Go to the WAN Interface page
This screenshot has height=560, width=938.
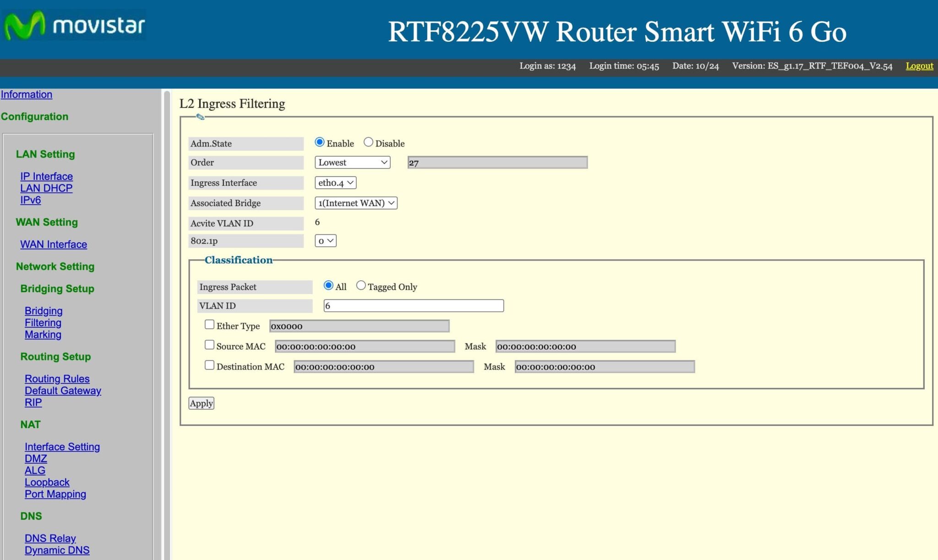pyautogui.click(x=54, y=244)
